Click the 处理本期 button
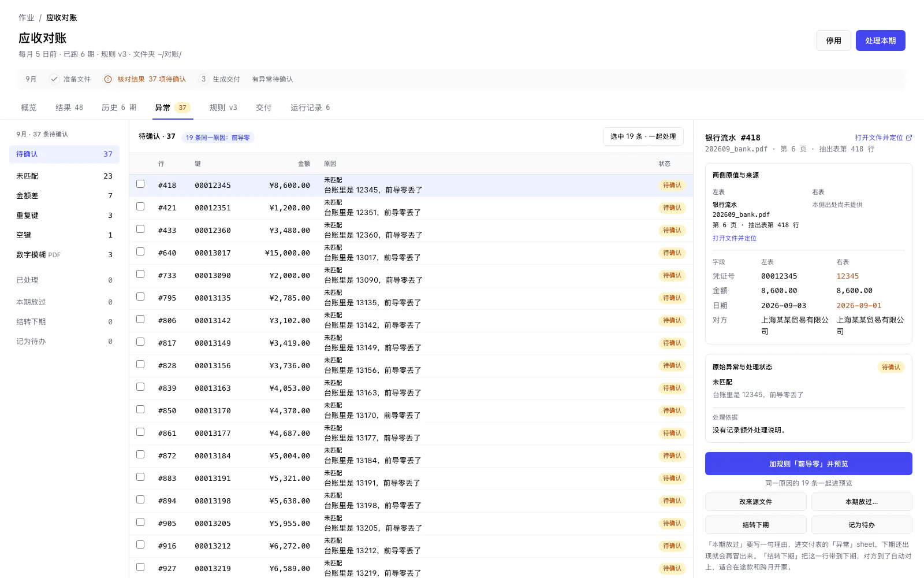This screenshot has height=578, width=924. coord(880,40)
